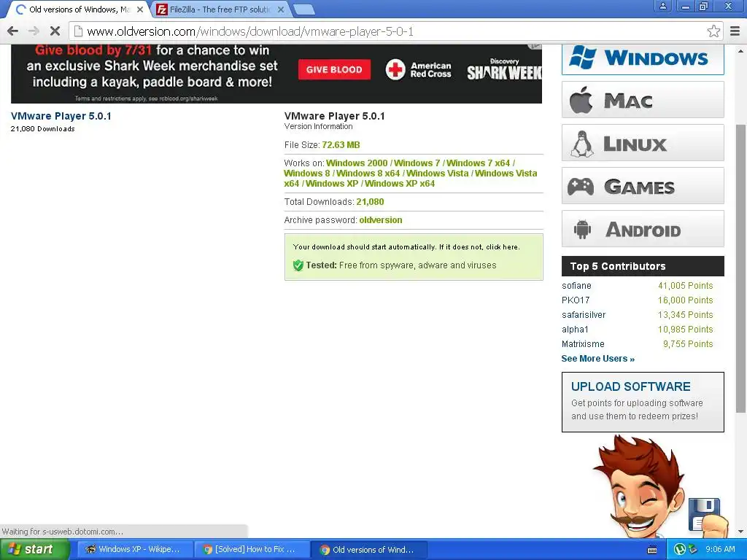Open contributor sofiane's profile

coord(576,286)
